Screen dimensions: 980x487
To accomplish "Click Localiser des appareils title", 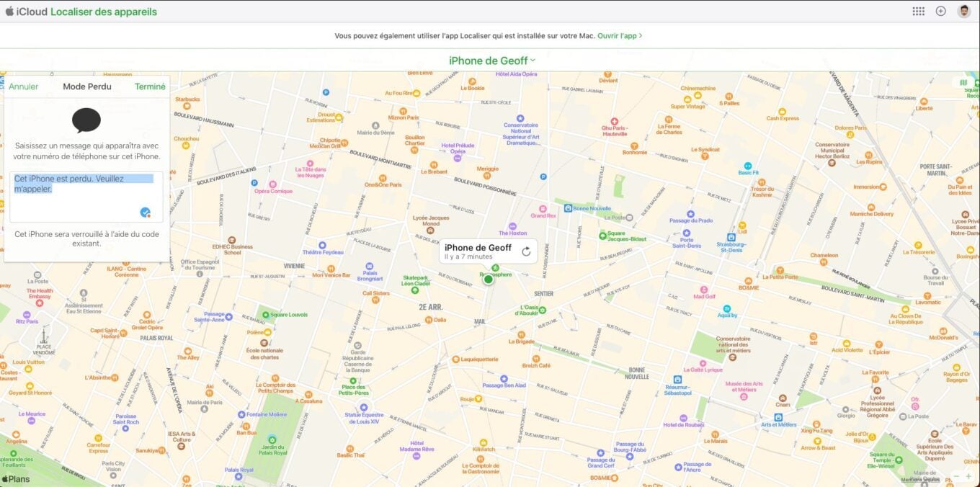I will tap(104, 12).
